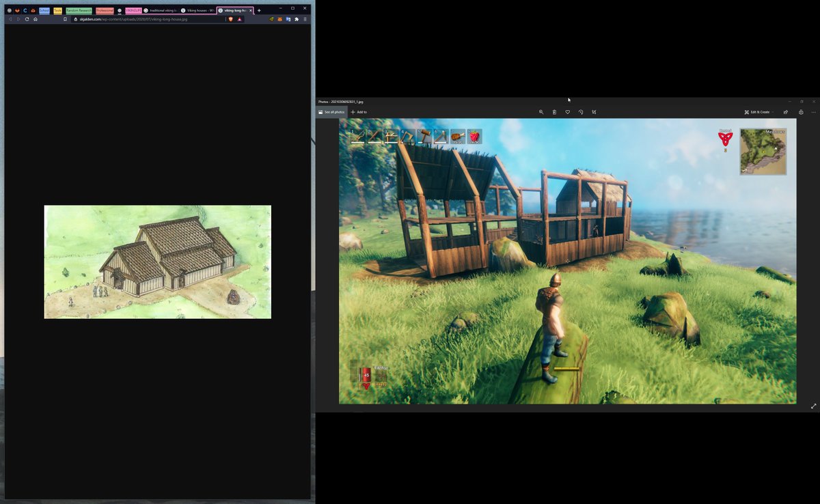820x504 pixels.
Task: Rotate the photo in Photos
Action: point(581,112)
